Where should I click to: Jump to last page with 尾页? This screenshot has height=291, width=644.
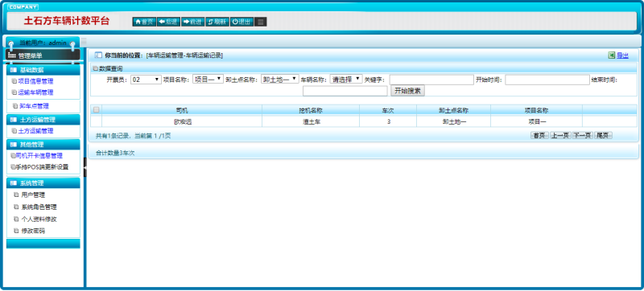point(603,135)
